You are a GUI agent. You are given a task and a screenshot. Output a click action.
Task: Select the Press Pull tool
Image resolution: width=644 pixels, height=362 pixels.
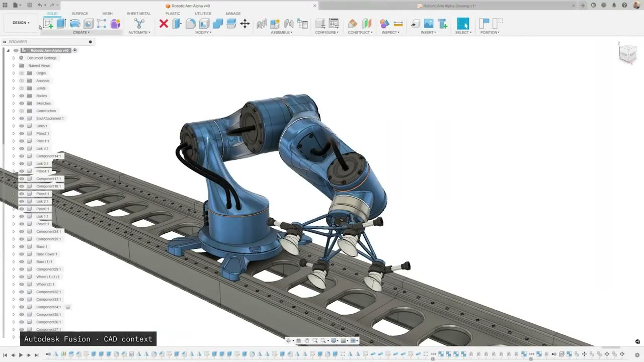pyautogui.click(x=177, y=23)
